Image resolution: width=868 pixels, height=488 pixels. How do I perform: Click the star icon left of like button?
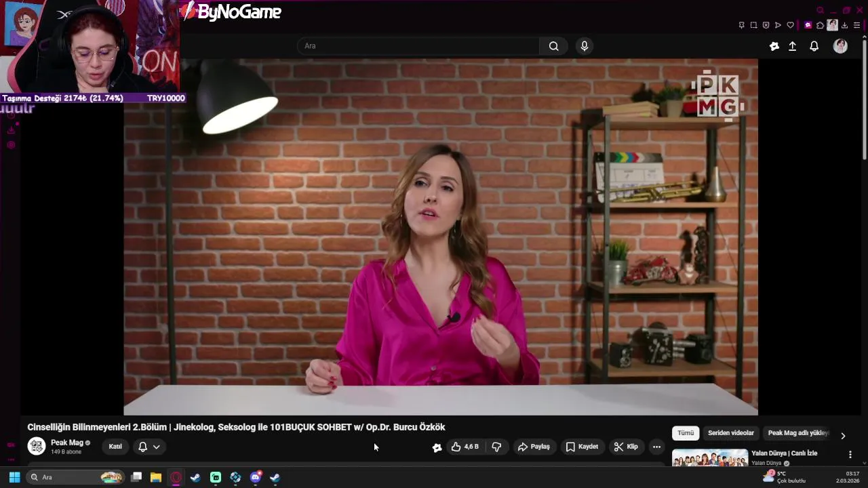(x=437, y=447)
